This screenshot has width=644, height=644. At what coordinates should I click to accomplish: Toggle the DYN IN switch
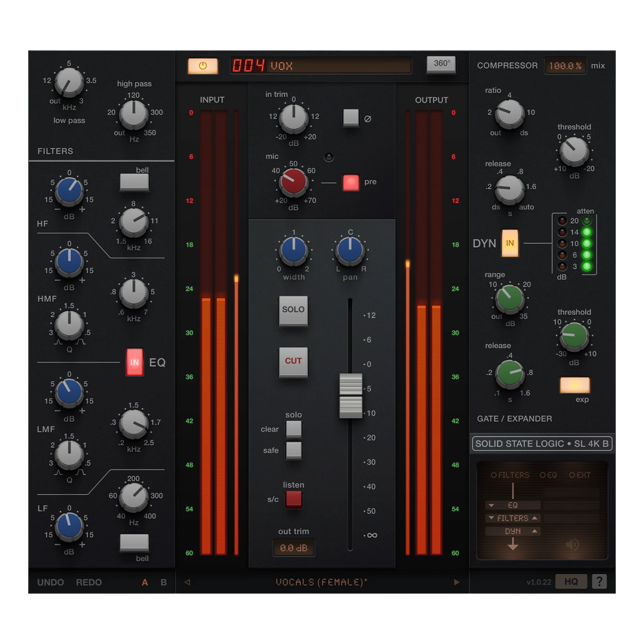510,243
